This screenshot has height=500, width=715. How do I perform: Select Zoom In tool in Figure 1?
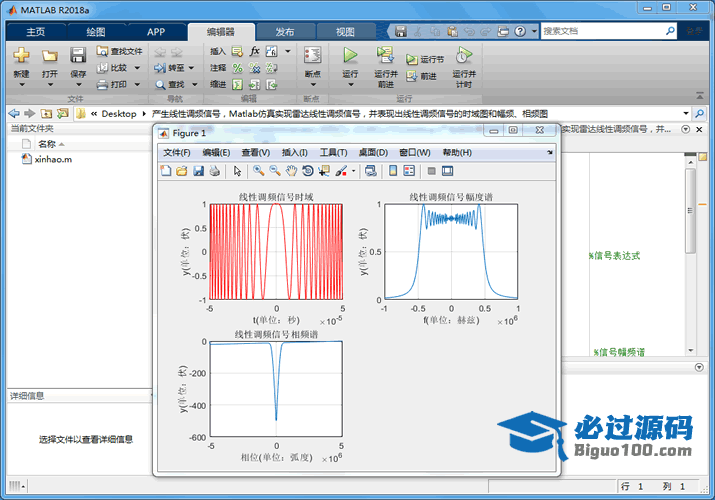pos(259,171)
